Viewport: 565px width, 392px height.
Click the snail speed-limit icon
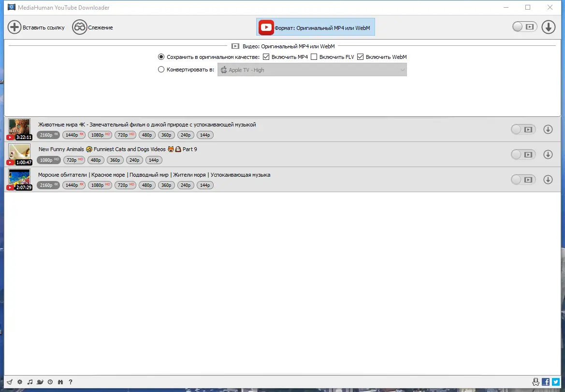pos(40,382)
